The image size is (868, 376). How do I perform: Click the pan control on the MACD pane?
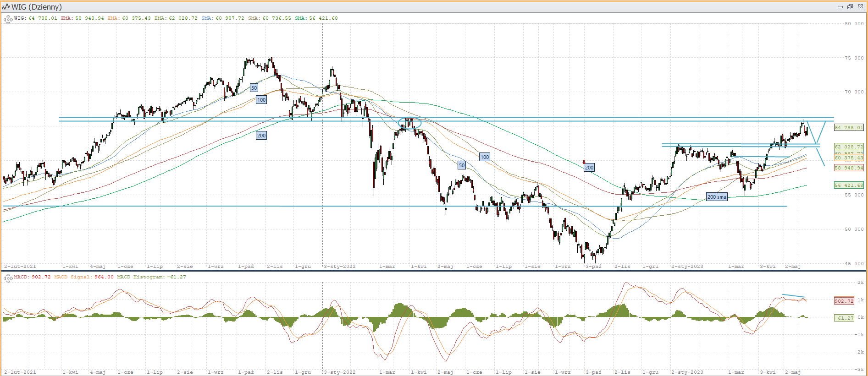(8, 278)
